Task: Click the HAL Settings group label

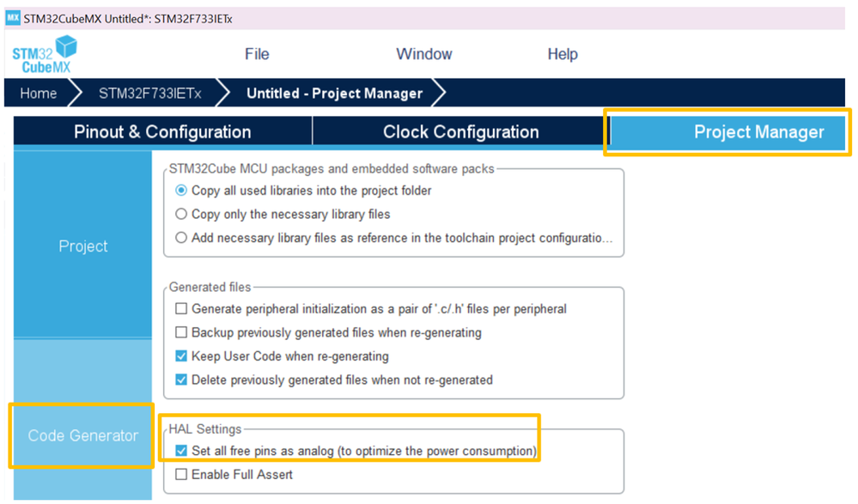Action: [205, 428]
